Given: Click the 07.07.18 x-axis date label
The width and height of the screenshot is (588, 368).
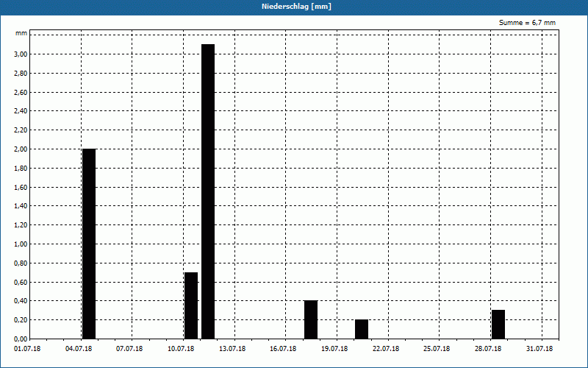Looking at the screenshot, I should [x=129, y=349].
